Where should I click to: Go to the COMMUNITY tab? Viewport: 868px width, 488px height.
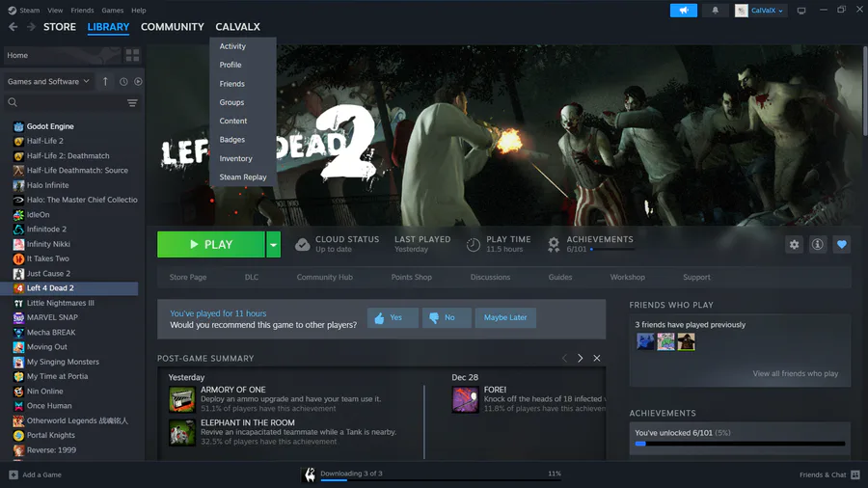click(173, 27)
